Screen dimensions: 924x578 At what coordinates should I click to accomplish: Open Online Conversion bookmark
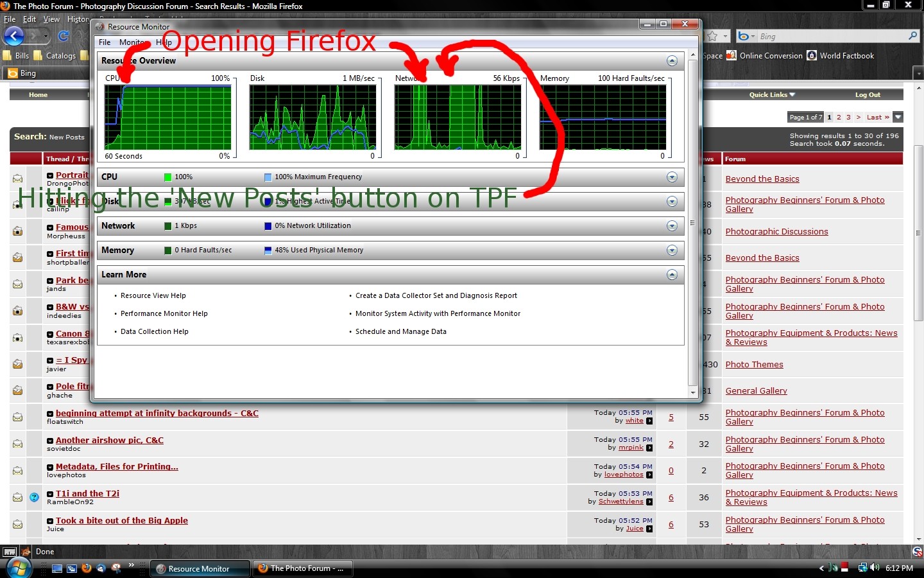[764, 56]
